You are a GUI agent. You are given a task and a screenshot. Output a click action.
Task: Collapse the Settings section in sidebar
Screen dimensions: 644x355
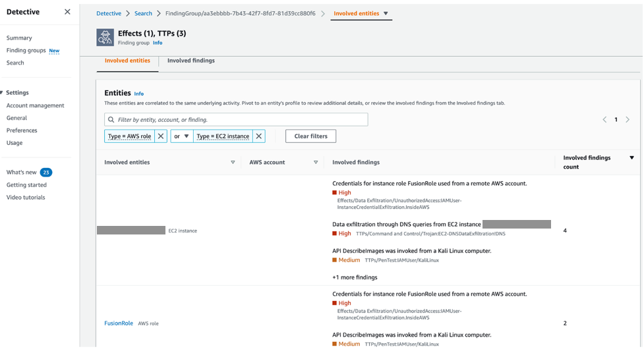[1, 93]
